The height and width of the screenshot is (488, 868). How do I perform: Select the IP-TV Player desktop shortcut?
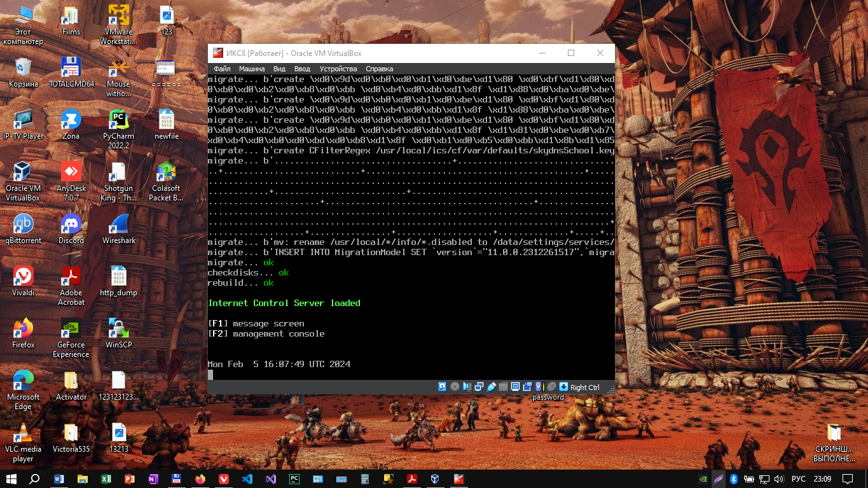[x=23, y=125]
